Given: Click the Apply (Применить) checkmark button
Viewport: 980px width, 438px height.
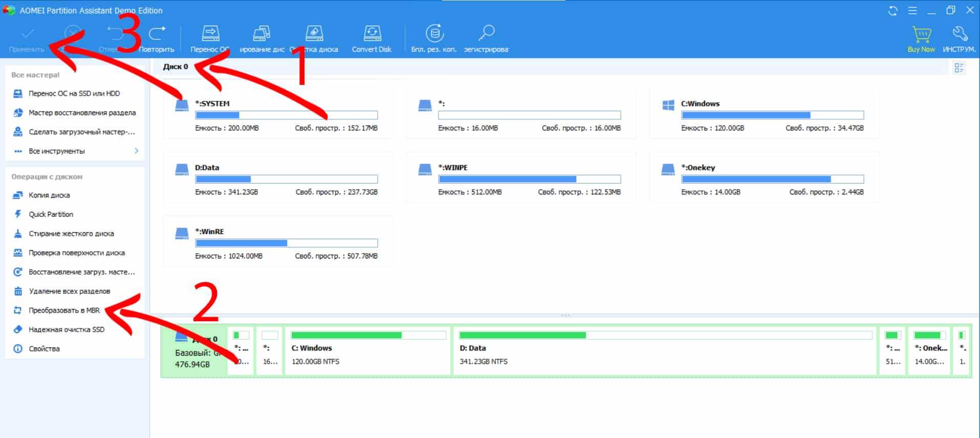Looking at the screenshot, I should tap(27, 39).
